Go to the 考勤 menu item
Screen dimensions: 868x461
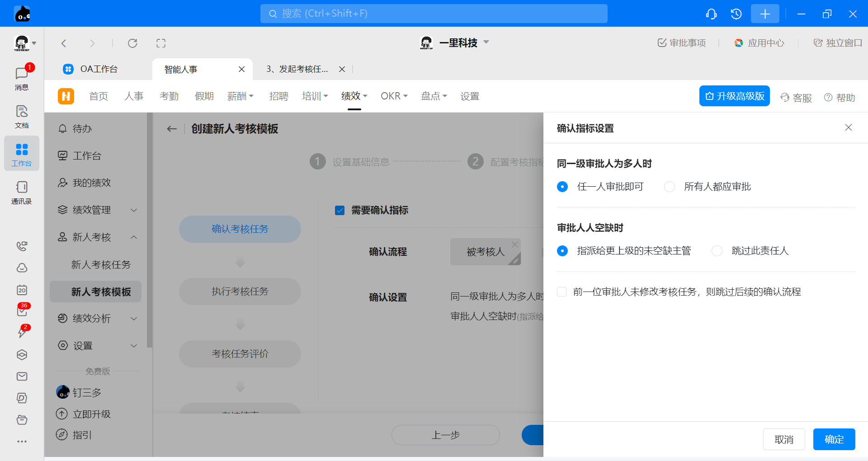(x=169, y=96)
